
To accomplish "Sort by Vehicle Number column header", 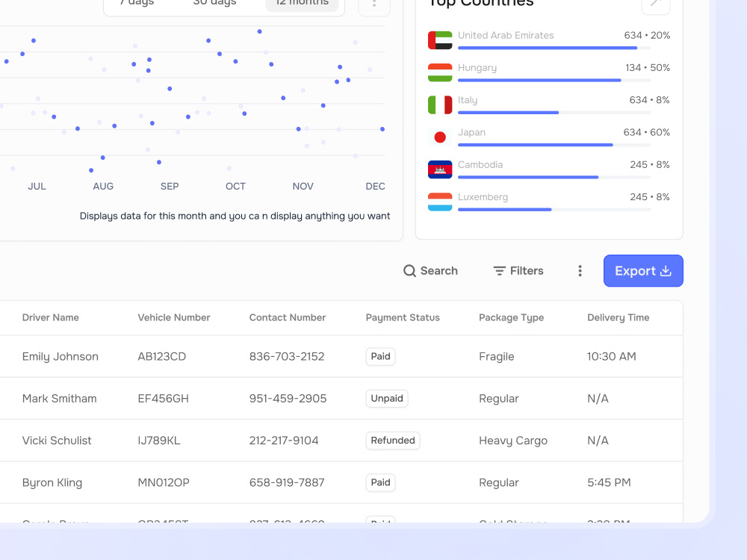I will point(174,317).
